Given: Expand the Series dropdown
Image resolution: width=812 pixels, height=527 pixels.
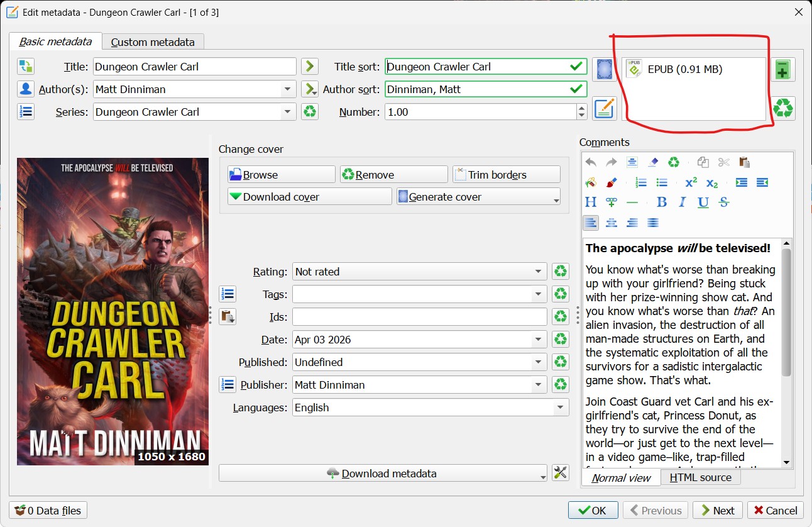Looking at the screenshot, I should (x=288, y=112).
